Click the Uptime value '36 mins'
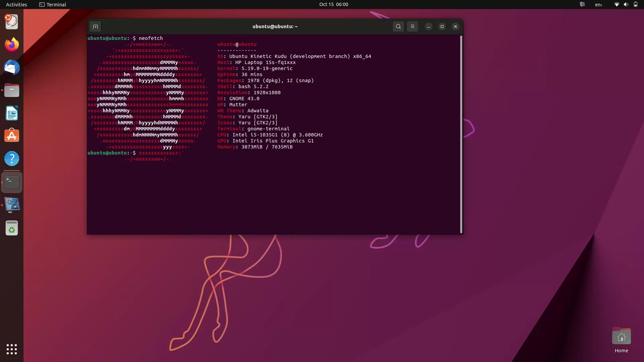 [x=252, y=74]
